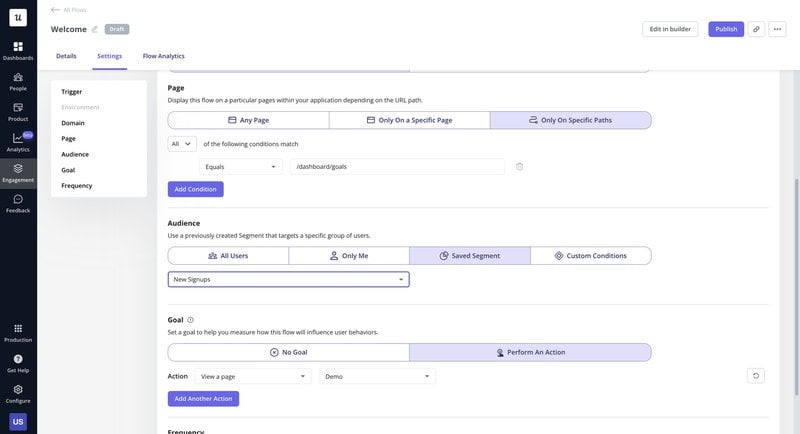Open the Flow Analytics tab
The height and width of the screenshot is (434, 800).
coord(164,56)
